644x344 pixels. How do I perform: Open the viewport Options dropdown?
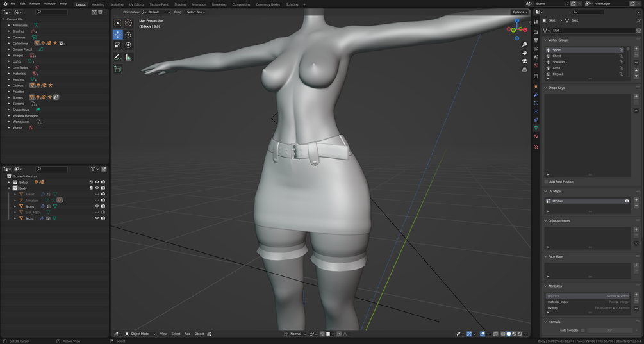[520, 12]
